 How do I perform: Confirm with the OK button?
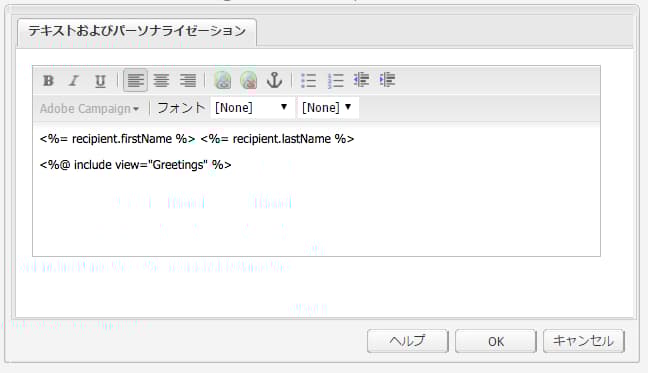496,341
